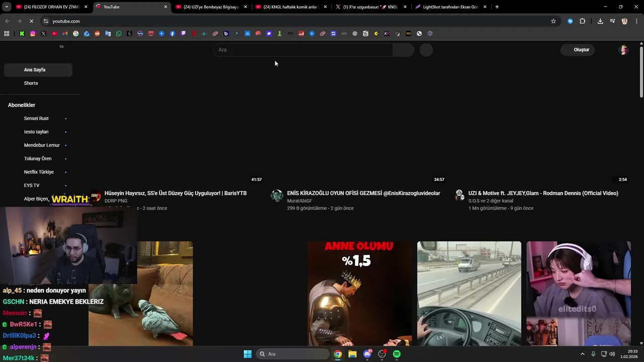The width and height of the screenshot is (644, 362).
Task: Open Chrome downloads icon
Action: pos(600,21)
